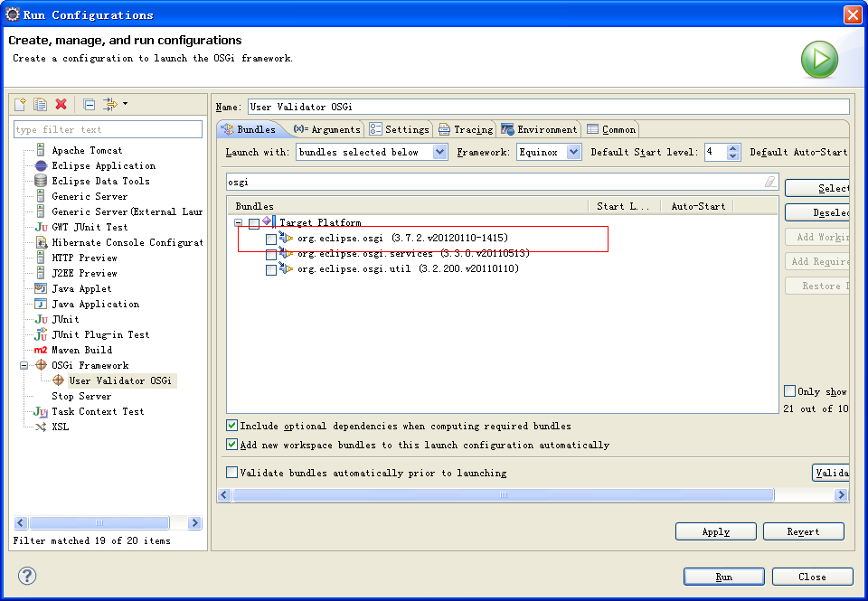
Task: Decrease Default Start level with down arrow
Action: click(733, 156)
